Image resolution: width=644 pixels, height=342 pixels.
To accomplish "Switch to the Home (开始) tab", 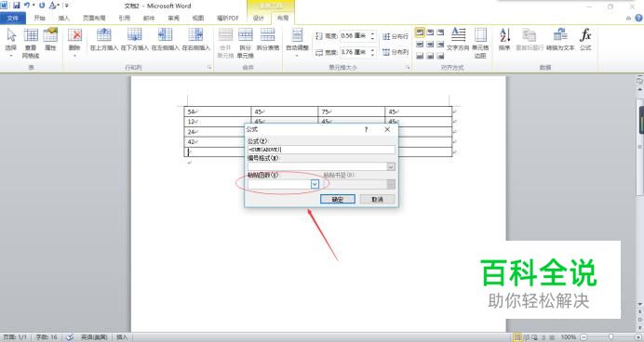I will click(39, 18).
